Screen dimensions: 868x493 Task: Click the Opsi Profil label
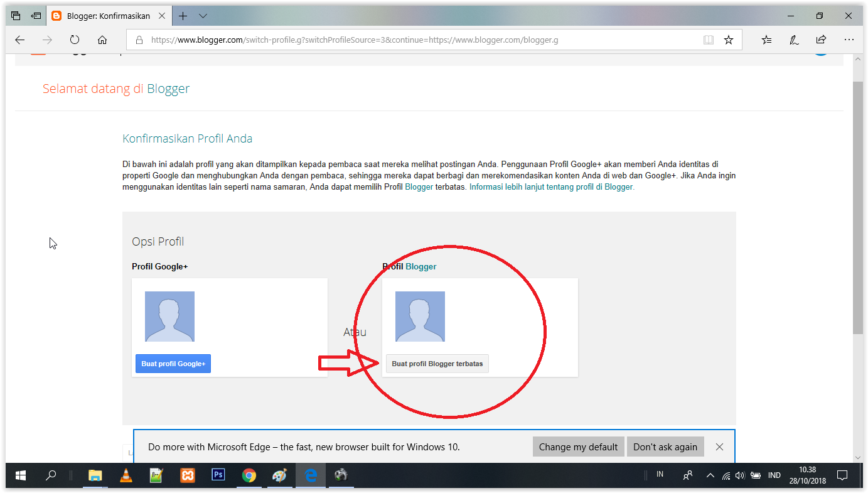158,242
